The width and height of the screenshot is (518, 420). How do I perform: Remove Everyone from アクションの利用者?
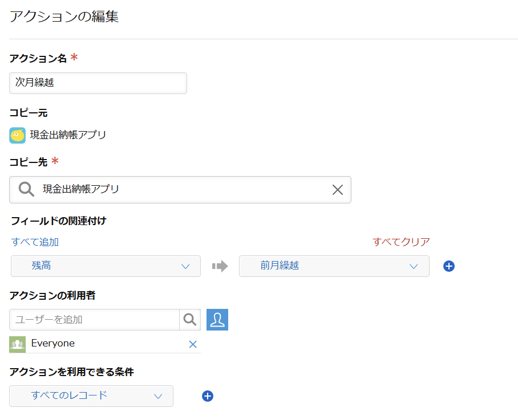tap(193, 344)
